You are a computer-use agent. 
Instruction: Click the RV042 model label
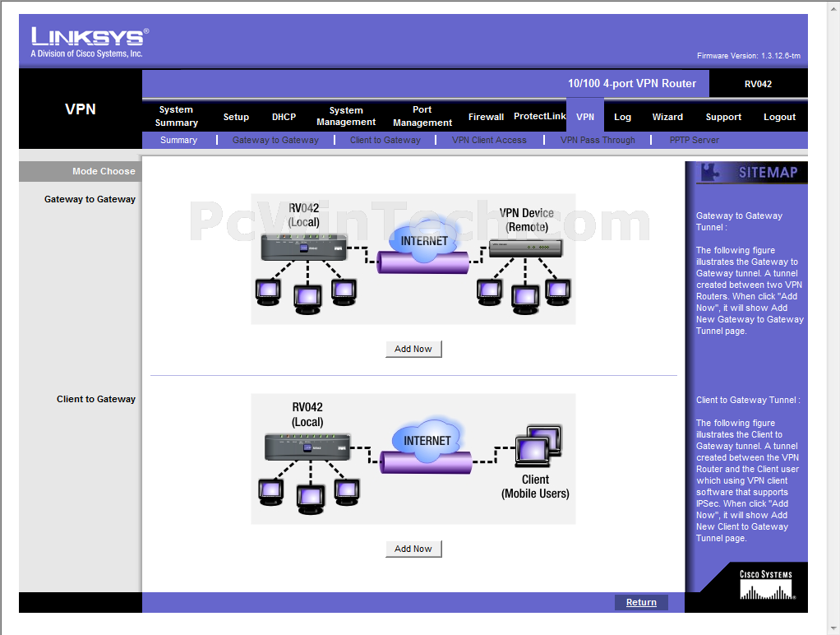[x=758, y=84]
